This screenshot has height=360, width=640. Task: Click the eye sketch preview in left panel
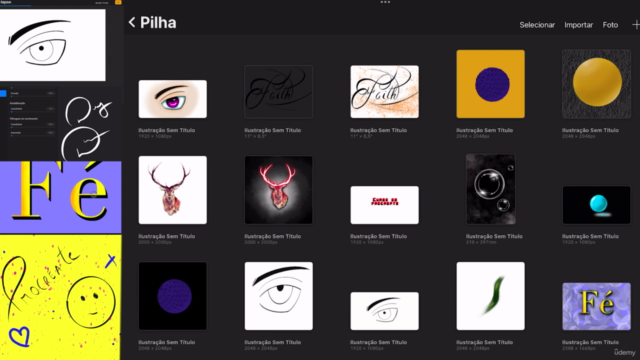(x=53, y=45)
